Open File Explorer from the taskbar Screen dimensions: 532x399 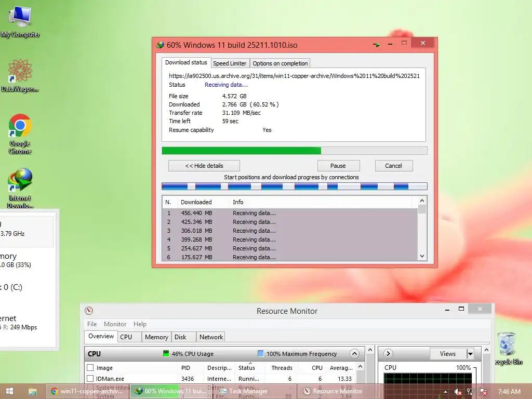click(32, 391)
